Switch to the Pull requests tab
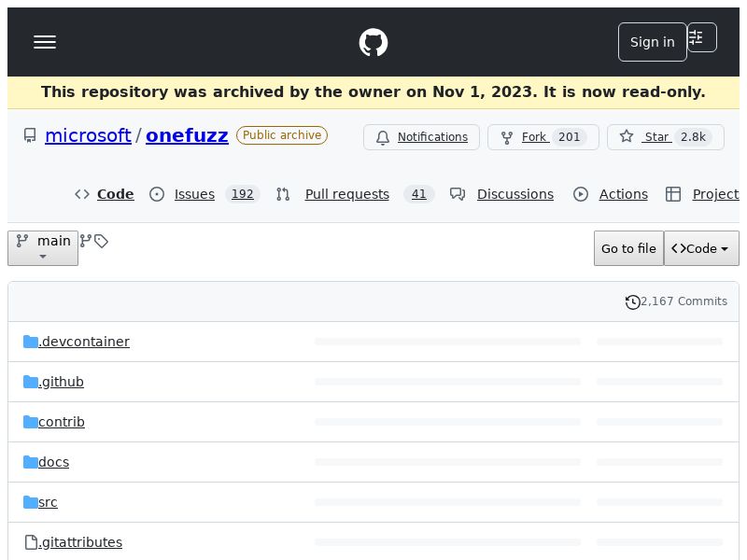This screenshot has height=560, width=747. (x=346, y=194)
